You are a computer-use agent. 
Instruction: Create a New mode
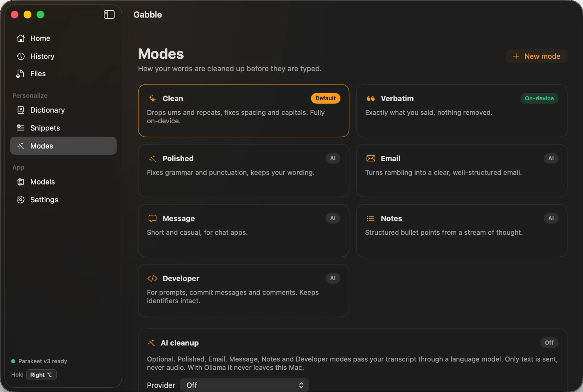tap(536, 56)
